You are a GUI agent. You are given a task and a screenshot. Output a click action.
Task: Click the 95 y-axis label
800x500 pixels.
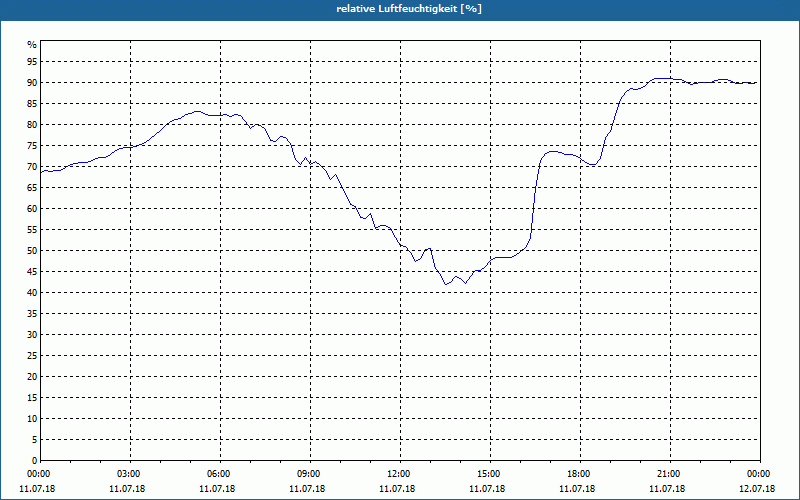click(x=32, y=62)
